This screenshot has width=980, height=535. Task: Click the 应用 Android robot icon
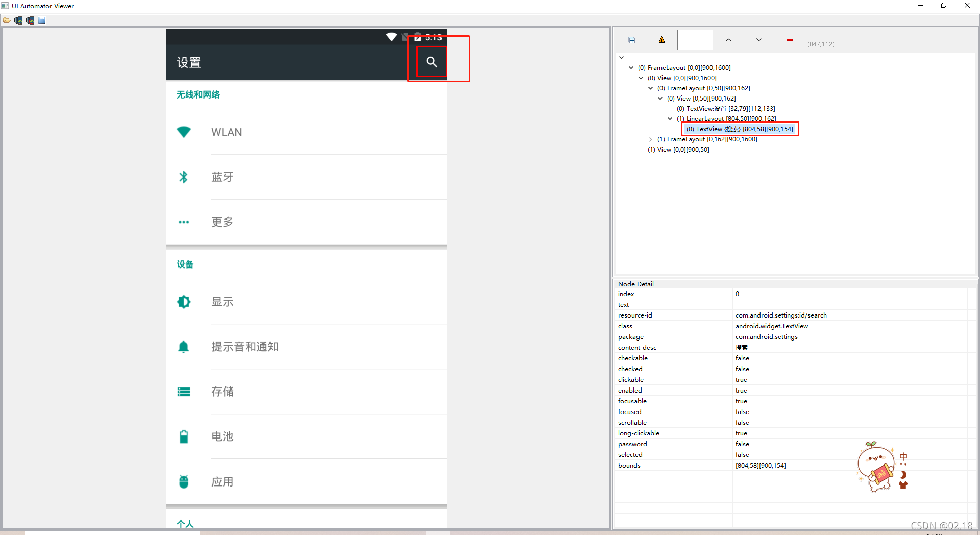184,481
